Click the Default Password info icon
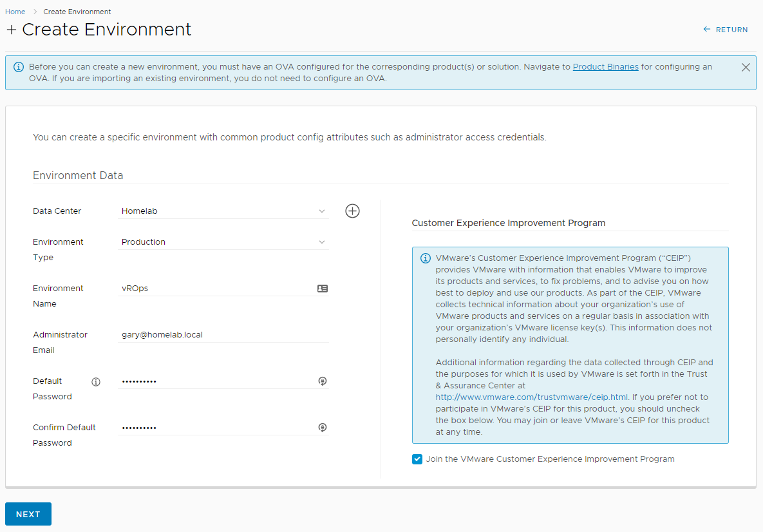 pyautogui.click(x=96, y=382)
